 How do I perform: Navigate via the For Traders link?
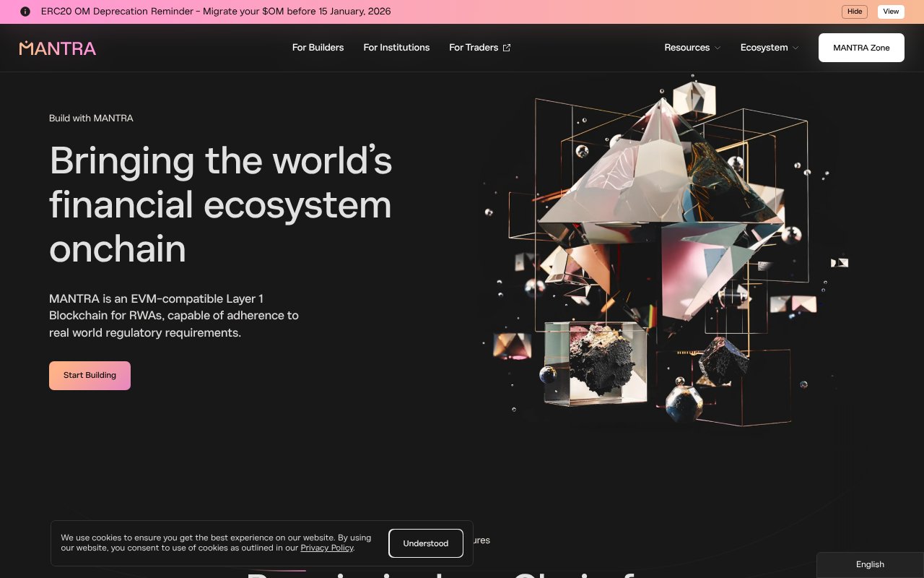(x=474, y=47)
